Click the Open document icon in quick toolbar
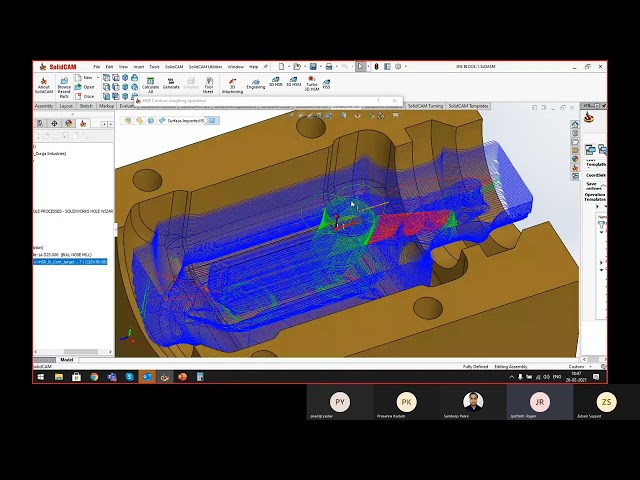Image resolution: width=640 pixels, height=480 pixels. [x=297, y=67]
